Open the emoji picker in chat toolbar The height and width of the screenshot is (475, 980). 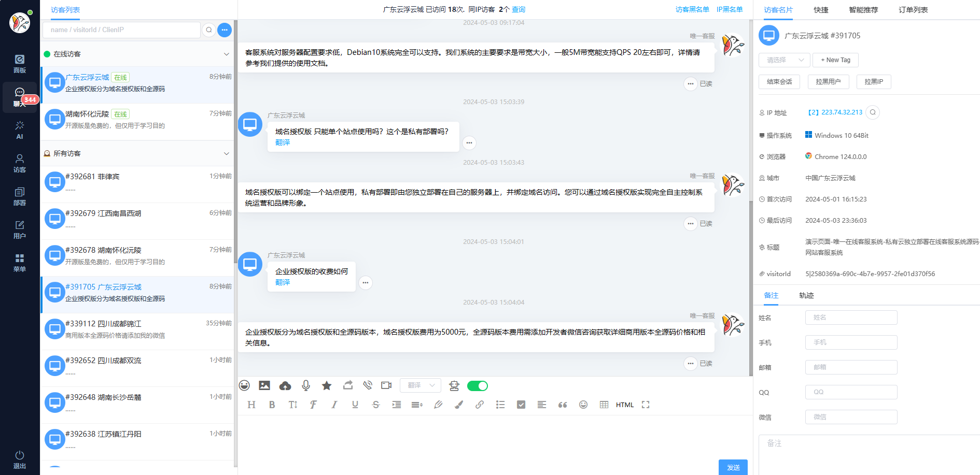coord(244,385)
